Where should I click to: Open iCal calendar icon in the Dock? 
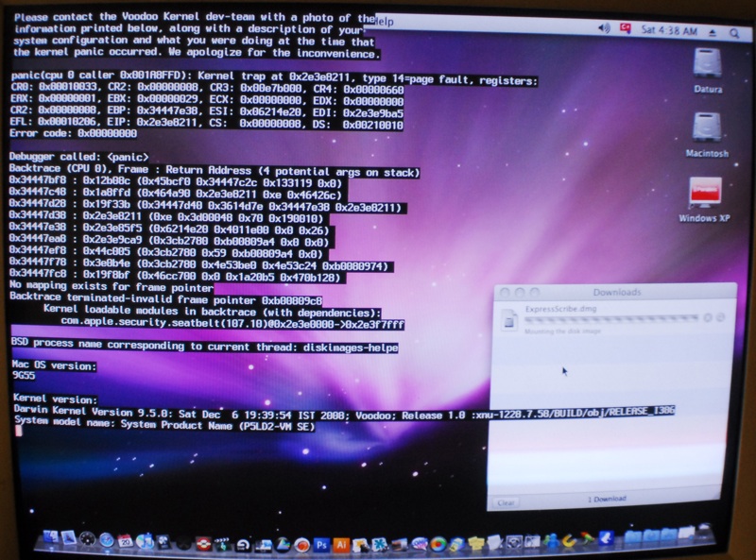click(x=125, y=541)
